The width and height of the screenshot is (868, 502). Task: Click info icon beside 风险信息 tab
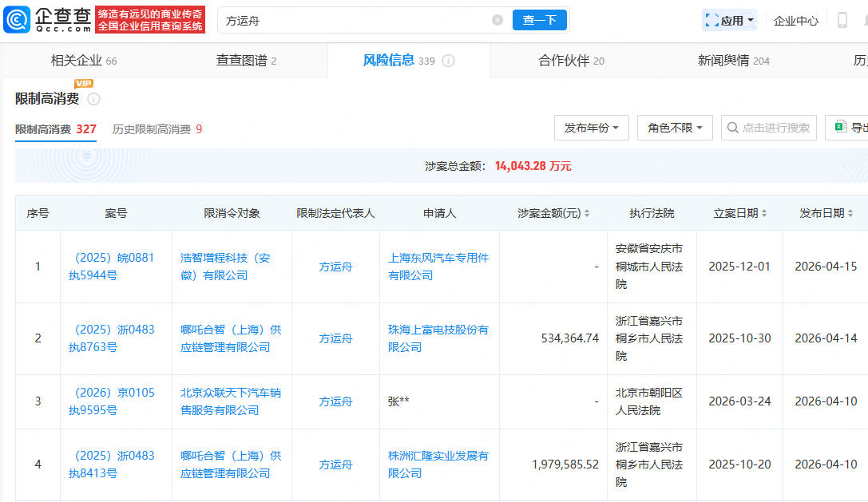coord(449,61)
